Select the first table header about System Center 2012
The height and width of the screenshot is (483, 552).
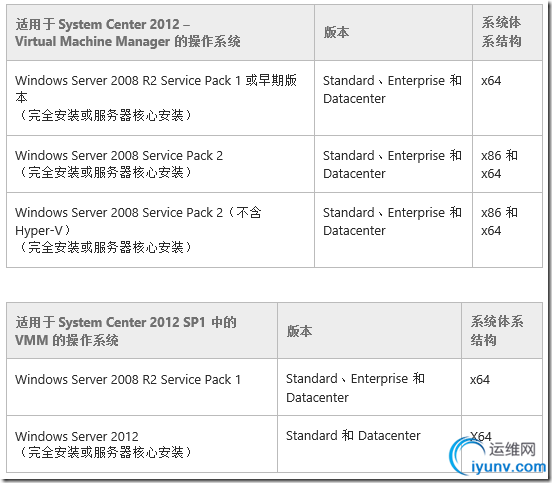[161, 32]
